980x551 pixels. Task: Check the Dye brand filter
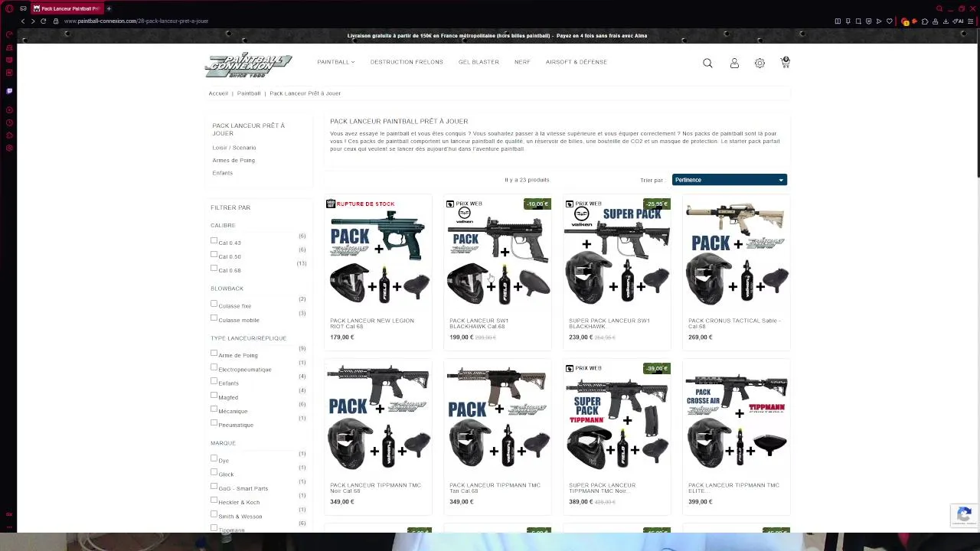214,458
